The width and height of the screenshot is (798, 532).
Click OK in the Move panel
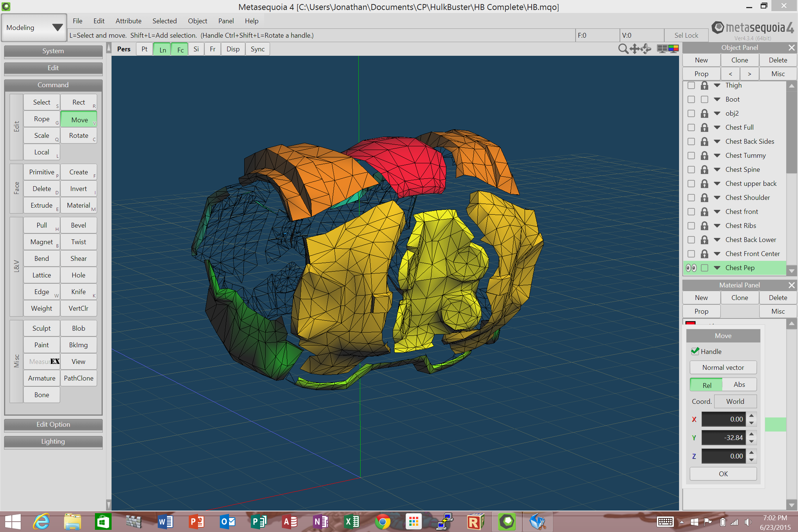723,474
